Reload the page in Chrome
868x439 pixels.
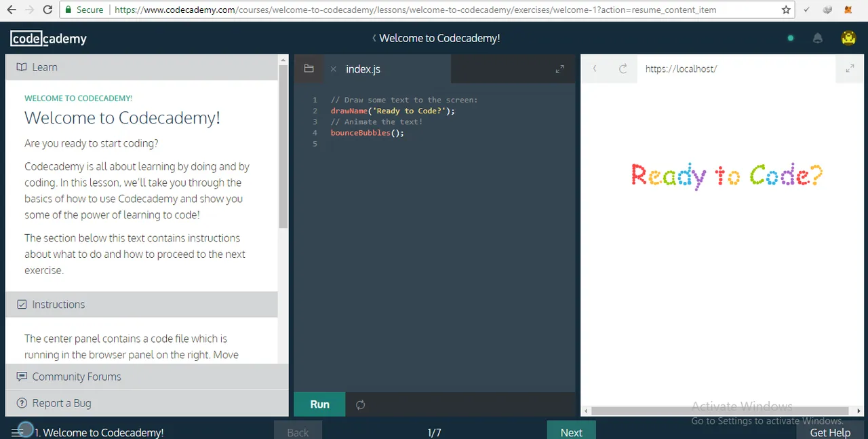[x=47, y=10]
